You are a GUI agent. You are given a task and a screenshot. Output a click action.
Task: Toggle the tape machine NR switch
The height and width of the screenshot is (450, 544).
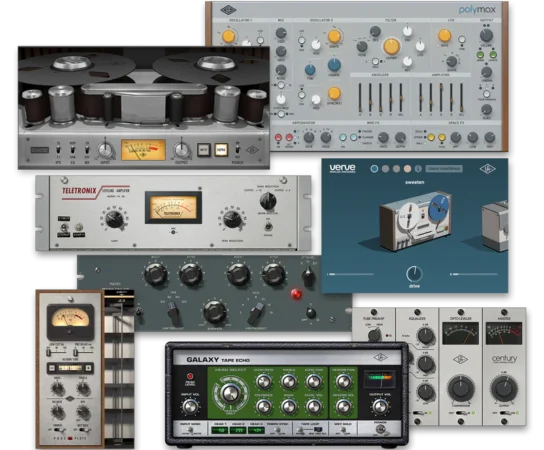[87, 150]
